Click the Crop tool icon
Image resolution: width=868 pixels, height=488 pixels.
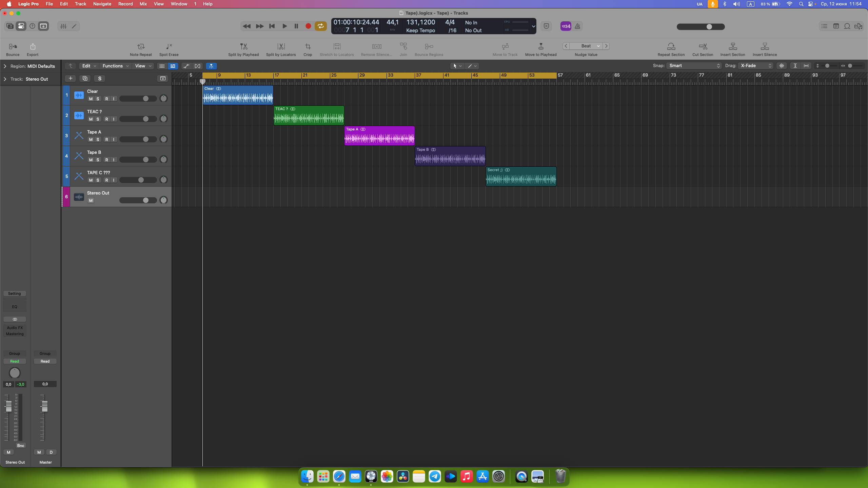(308, 46)
